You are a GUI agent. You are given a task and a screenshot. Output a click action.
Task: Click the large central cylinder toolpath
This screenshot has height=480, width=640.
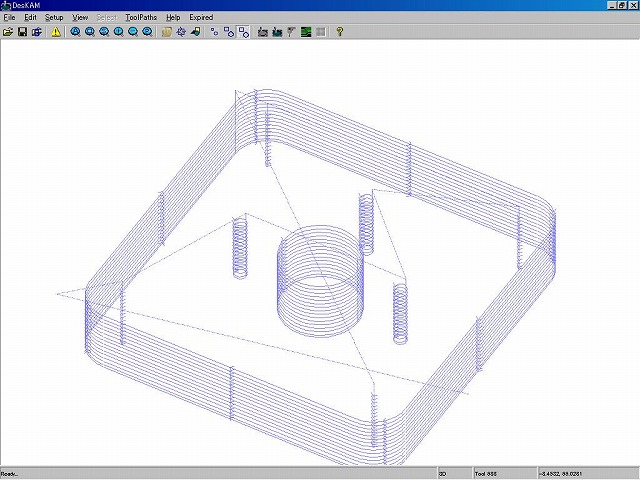320,282
